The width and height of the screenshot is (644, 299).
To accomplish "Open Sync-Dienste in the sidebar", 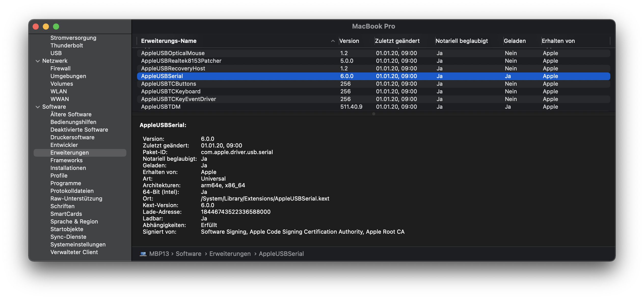I will (x=68, y=237).
